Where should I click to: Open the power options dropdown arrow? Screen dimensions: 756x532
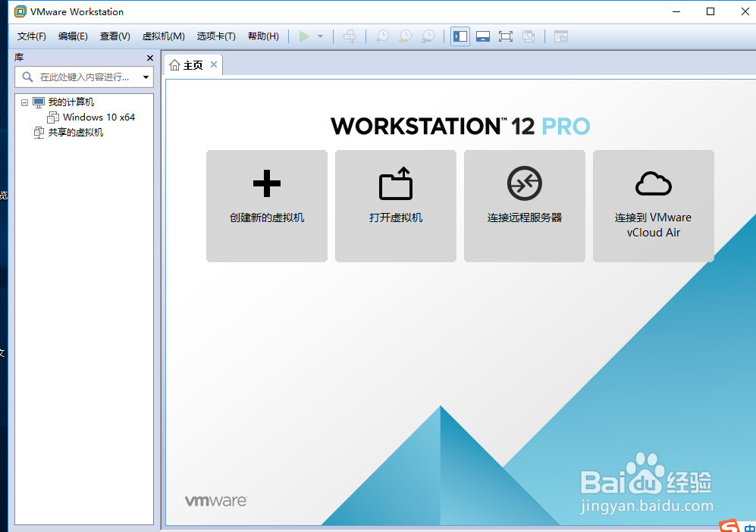(x=320, y=36)
